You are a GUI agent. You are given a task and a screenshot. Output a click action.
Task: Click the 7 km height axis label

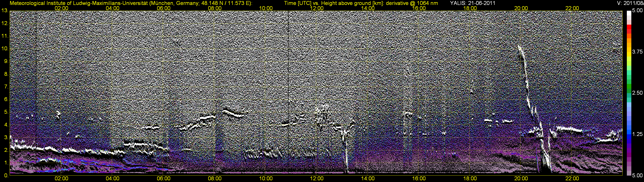[6, 87]
